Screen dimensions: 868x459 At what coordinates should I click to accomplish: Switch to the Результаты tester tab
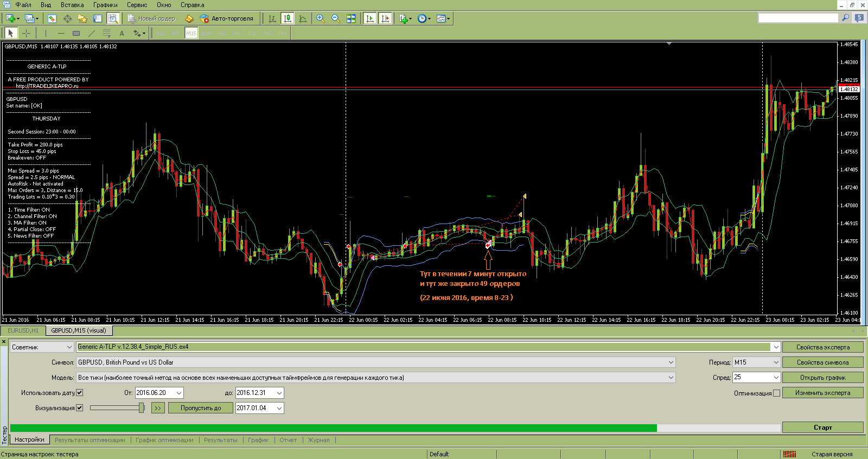point(220,440)
